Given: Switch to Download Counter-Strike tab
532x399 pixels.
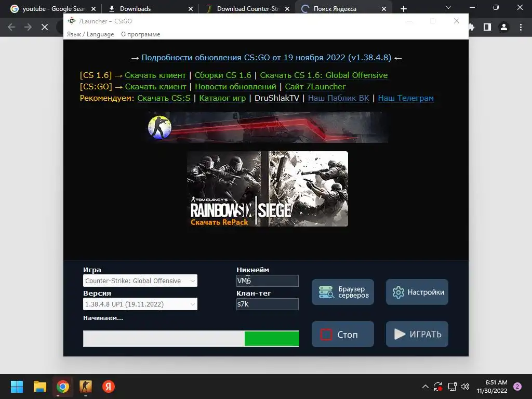Looking at the screenshot, I should click(248, 9).
